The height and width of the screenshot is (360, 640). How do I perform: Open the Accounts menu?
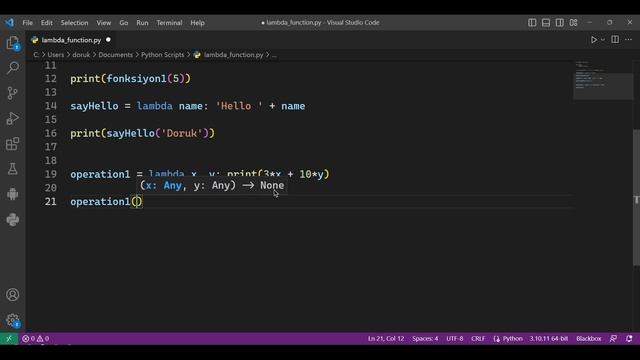(13, 295)
